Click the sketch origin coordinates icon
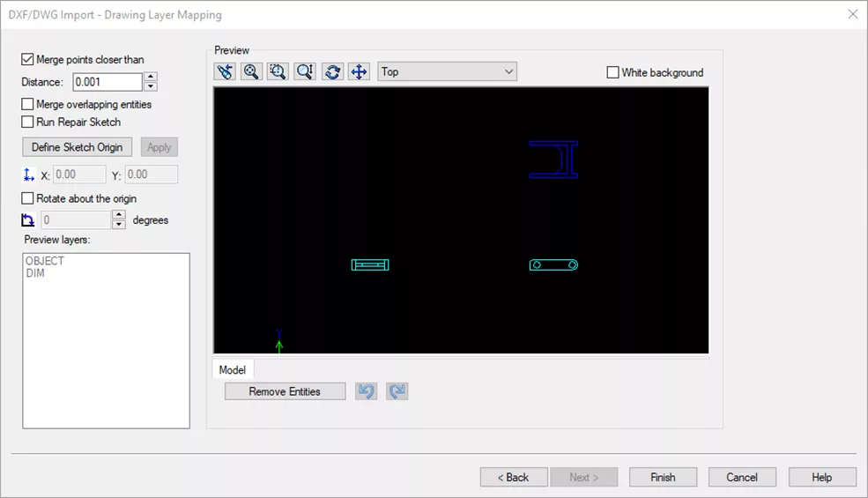Image resolution: width=868 pixels, height=498 pixels. (x=28, y=175)
